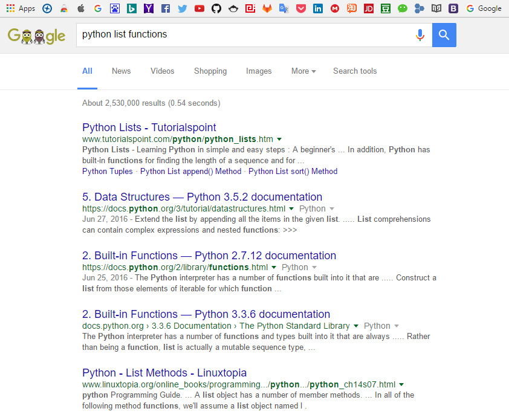Open the LinkedIn bookmark icon
Screen dimensions: 509x420
pos(318,8)
